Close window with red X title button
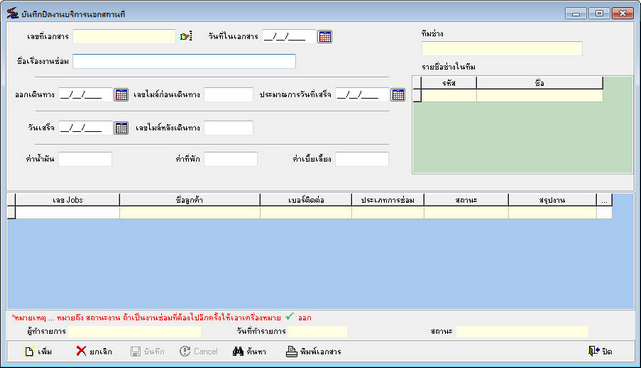 click(623, 13)
